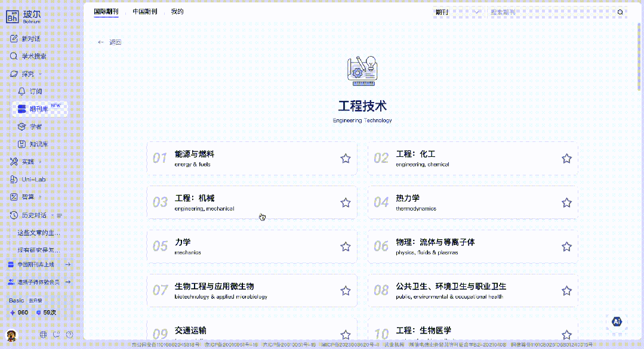Toggle star for 工程：化工
The image size is (644, 349).
pyautogui.click(x=566, y=159)
